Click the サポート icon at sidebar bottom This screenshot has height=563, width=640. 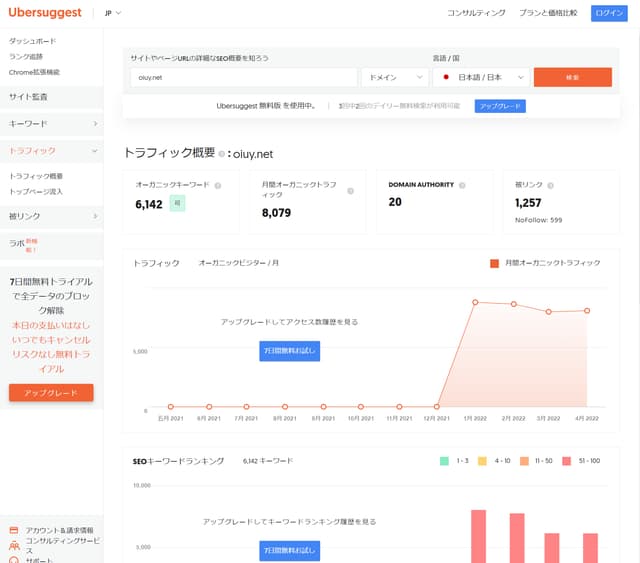(x=14, y=560)
